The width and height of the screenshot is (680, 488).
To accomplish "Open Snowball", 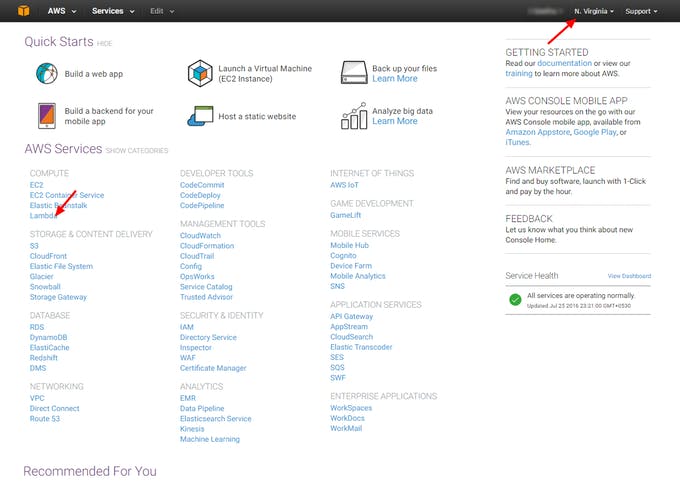I will tap(45, 287).
